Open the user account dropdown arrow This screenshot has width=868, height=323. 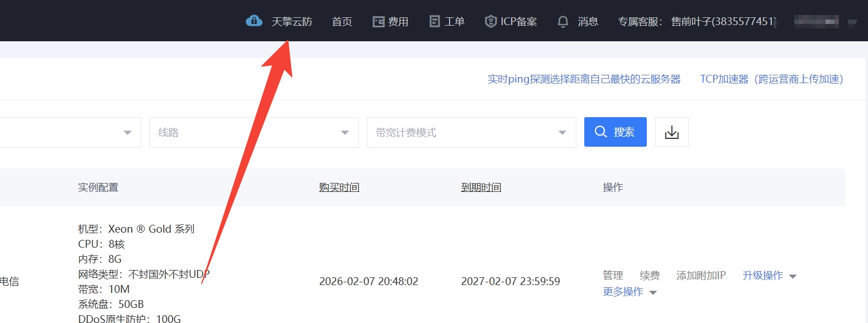(852, 23)
